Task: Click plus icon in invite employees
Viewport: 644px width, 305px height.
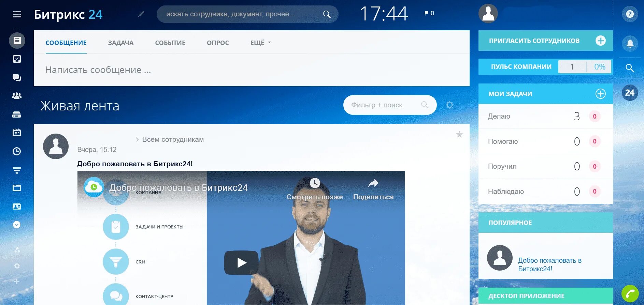Action: pos(601,41)
